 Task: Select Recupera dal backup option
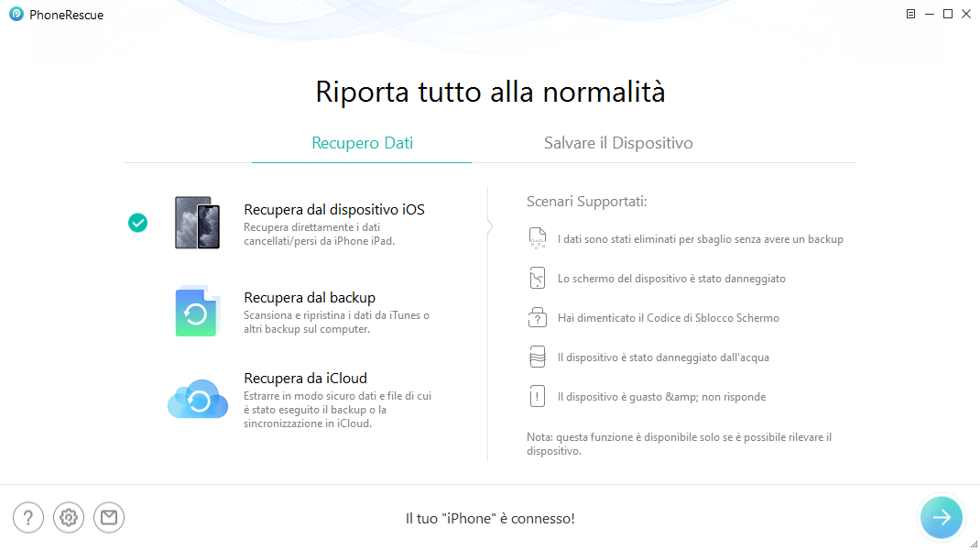point(310,298)
